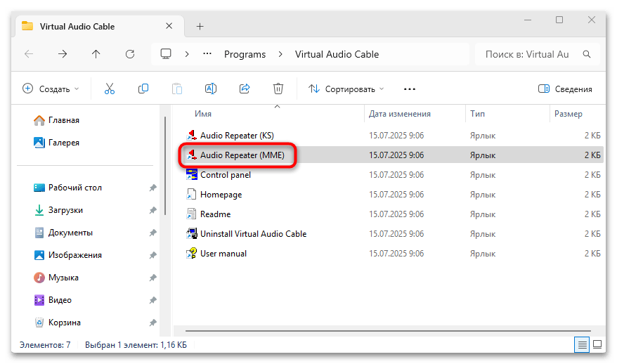Screen dimensions: 617x364
Task: Click the sidebar vertical scrollbar
Action: (x=165, y=166)
